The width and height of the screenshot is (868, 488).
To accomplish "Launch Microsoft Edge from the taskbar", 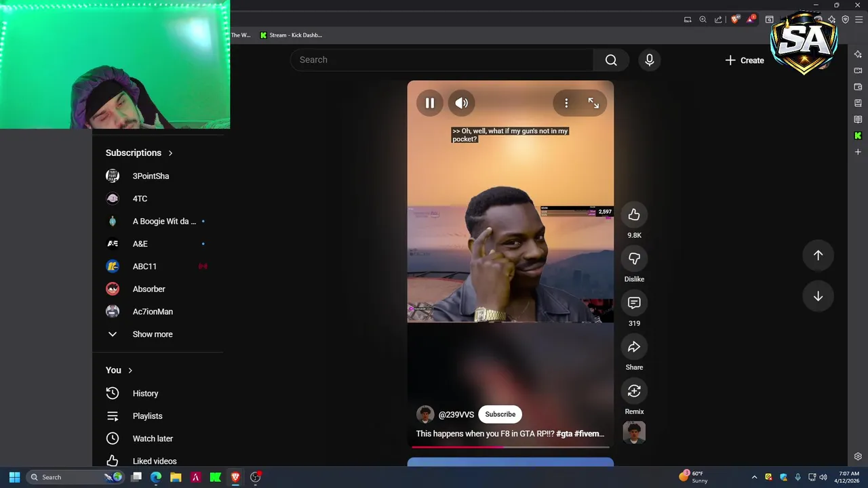I will click(156, 477).
